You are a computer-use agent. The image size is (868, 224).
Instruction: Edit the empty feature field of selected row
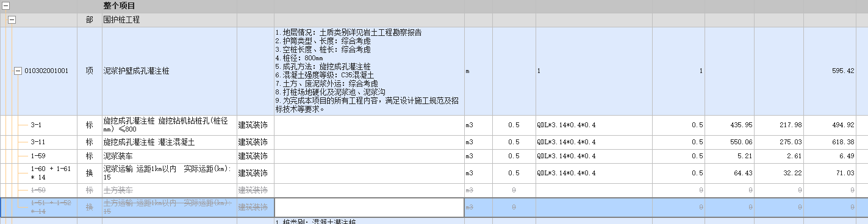coord(369,208)
